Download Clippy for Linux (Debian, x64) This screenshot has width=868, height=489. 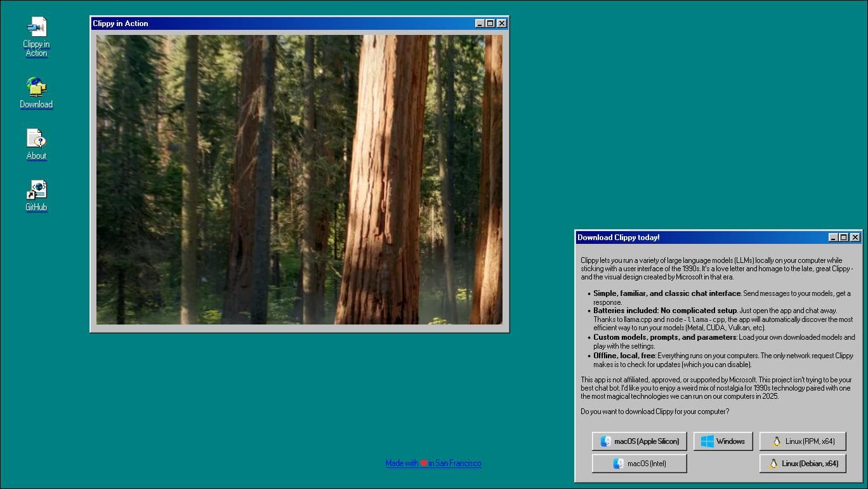[x=803, y=464]
